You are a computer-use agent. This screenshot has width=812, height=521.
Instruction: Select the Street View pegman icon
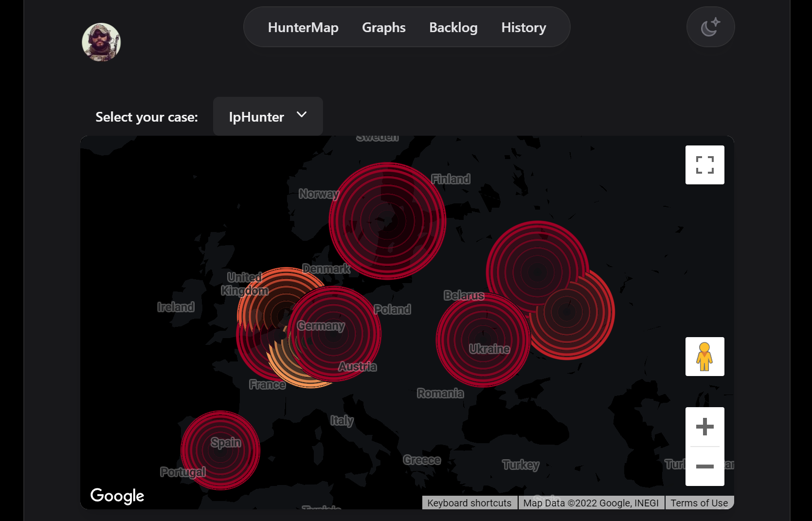pos(704,357)
